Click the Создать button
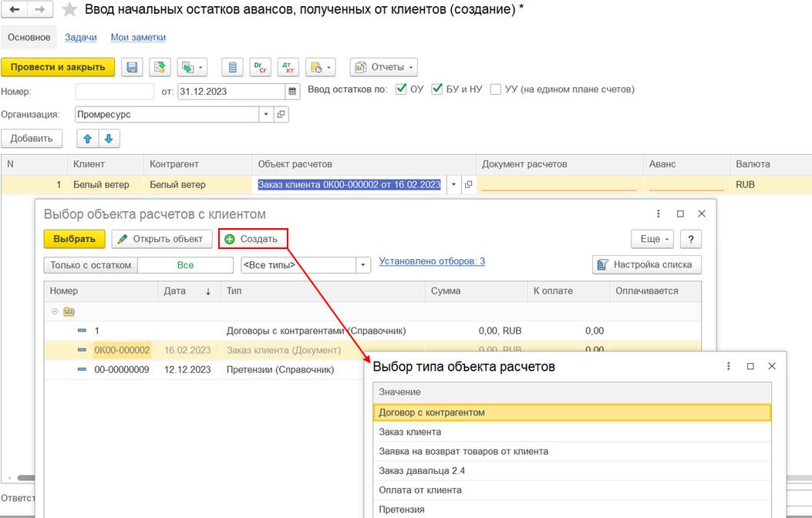 point(253,239)
